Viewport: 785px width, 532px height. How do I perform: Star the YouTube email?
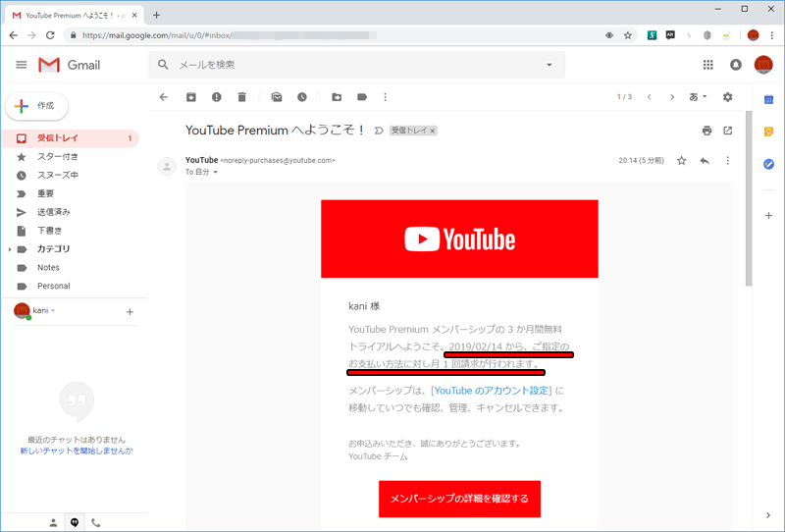point(681,161)
